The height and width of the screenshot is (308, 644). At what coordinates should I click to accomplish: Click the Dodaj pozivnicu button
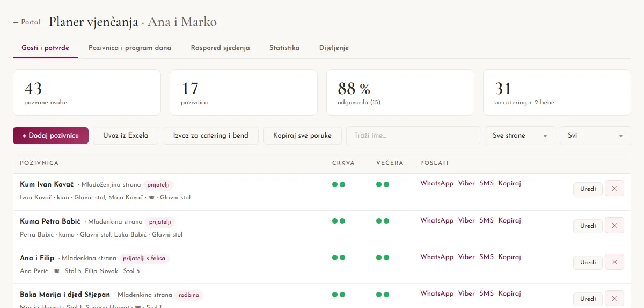50,135
